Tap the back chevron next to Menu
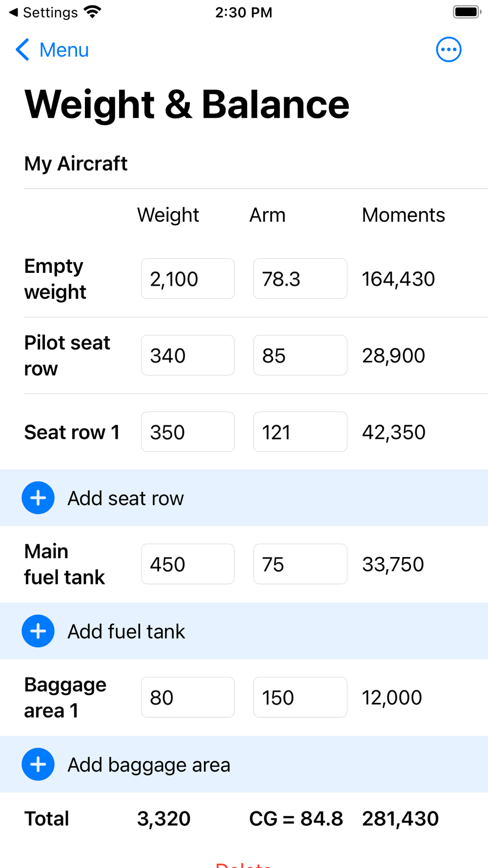The image size is (488, 868). click(22, 50)
